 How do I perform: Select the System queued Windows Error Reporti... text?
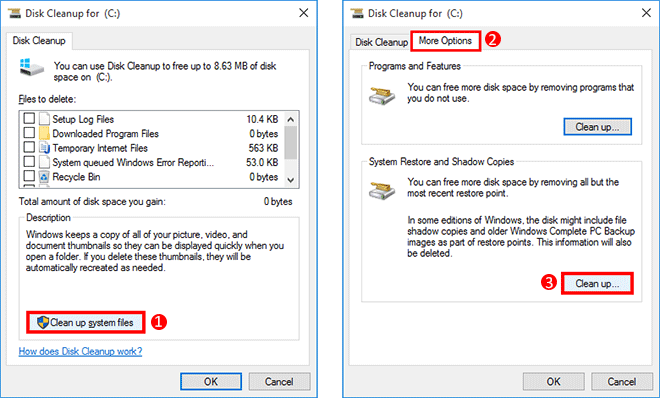(133, 162)
